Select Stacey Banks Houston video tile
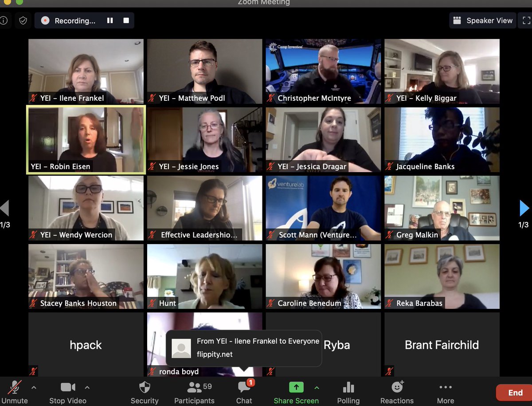The width and height of the screenshot is (532, 406). click(86, 276)
